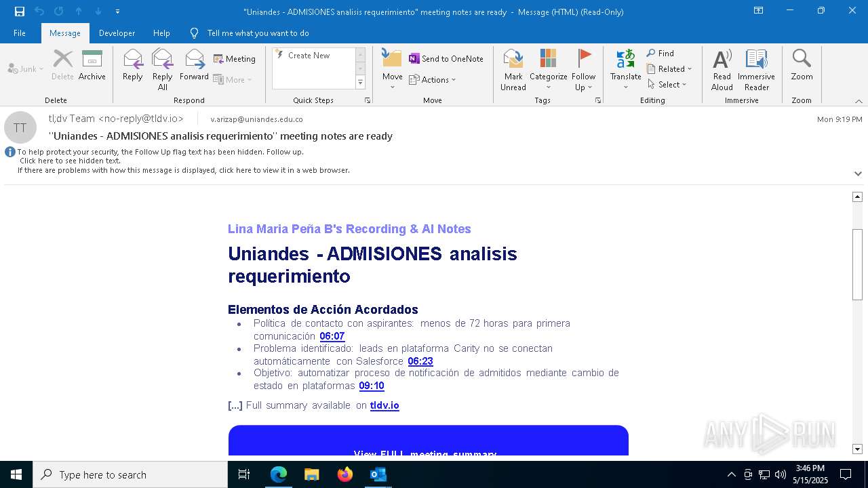868x488 pixels.
Task: Open the 06:07 timestamp link
Action: (332, 336)
